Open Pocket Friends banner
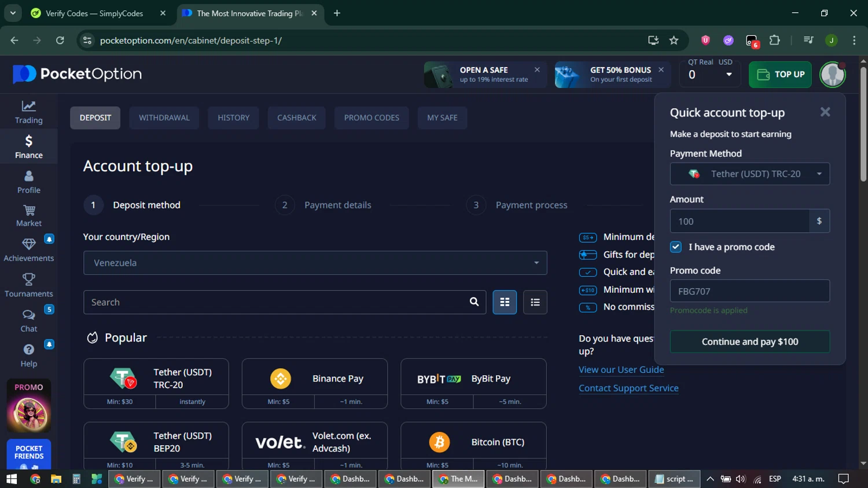 pyautogui.click(x=29, y=454)
